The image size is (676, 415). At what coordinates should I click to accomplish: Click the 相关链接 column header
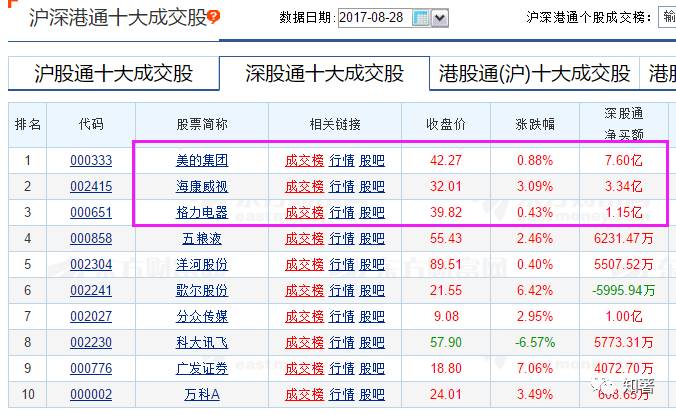pos(335,125)
